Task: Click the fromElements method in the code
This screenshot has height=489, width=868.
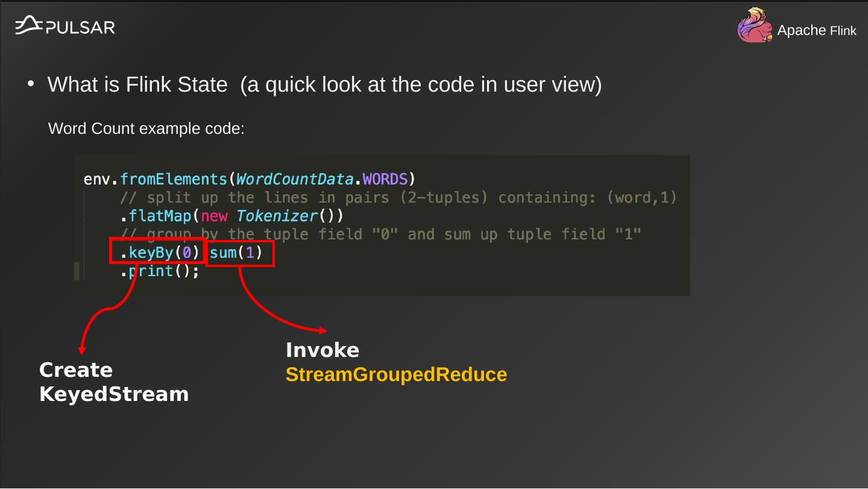Action: pyautogui.click(x=173, y=179)
